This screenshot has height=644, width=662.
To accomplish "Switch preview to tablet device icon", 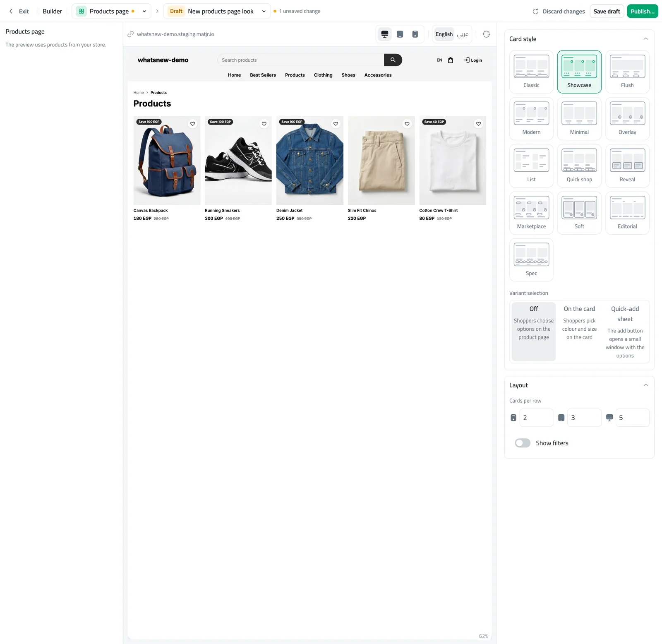I will pyautogui.click(x=400, y=34).
